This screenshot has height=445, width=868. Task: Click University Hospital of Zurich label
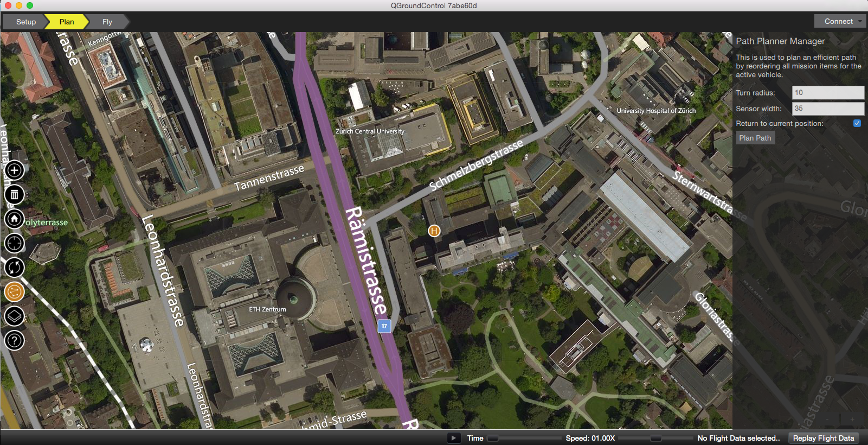click(x=656, y=111)
